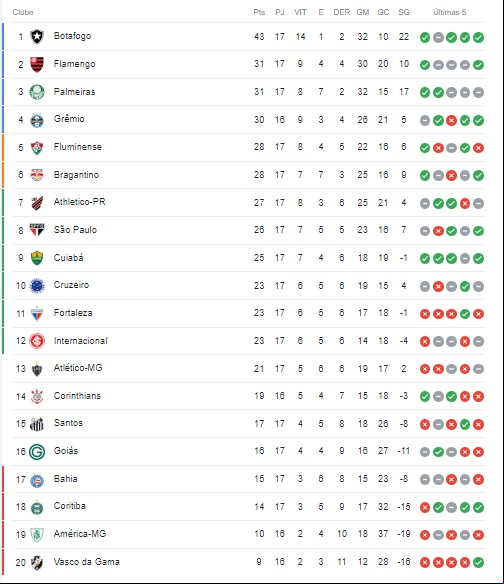Click the Internacional red crest
504x584 pixels.
point(37,341)
